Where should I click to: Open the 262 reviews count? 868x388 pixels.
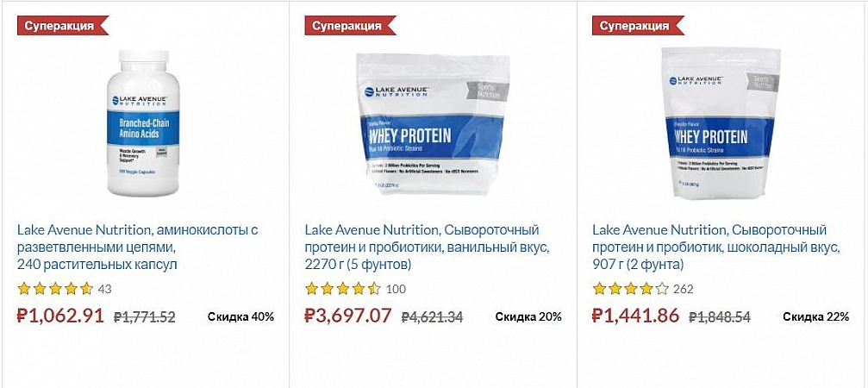tap(684, 290)
